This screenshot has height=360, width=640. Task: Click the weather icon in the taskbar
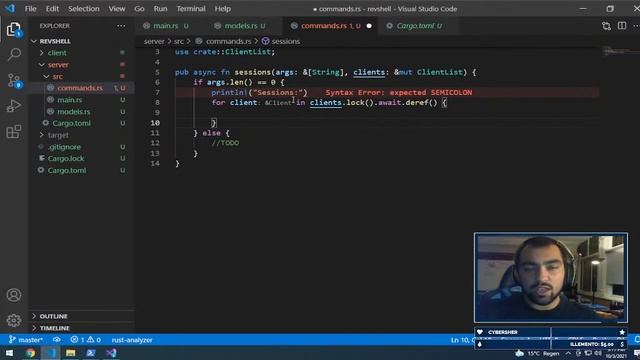click(519, 353)
